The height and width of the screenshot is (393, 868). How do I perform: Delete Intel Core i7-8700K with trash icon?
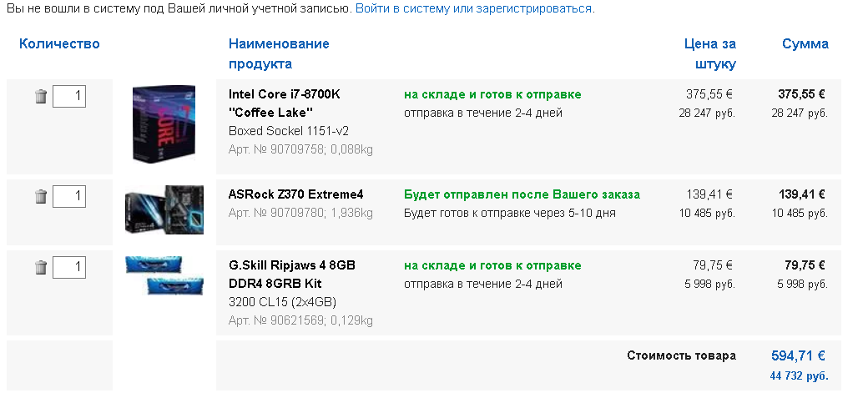(x=41, y=96)
